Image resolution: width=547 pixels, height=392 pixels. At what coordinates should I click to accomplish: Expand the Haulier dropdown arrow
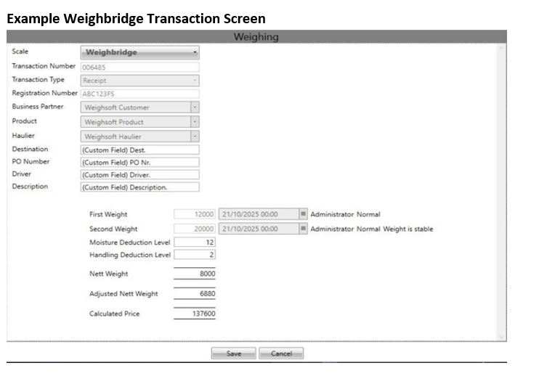(195, 136)
